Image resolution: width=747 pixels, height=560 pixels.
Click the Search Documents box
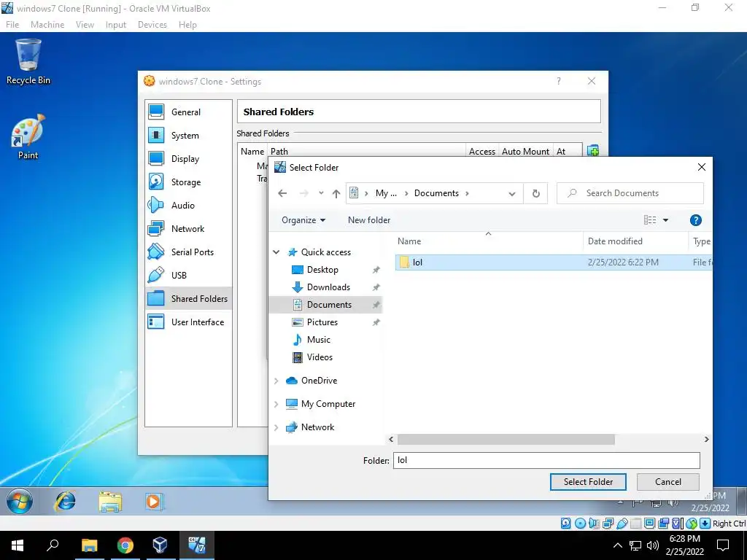click(630, 193)
